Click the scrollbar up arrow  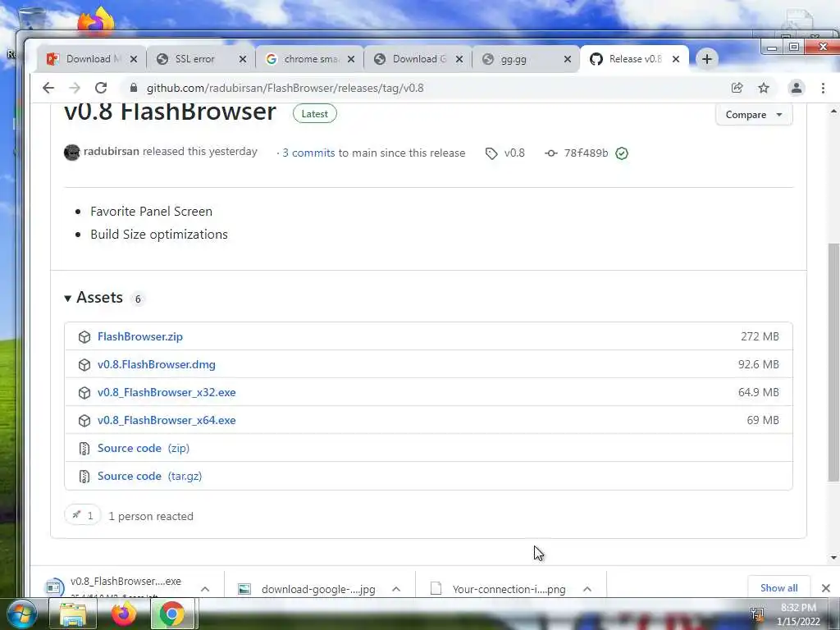(x=833, y=112)
